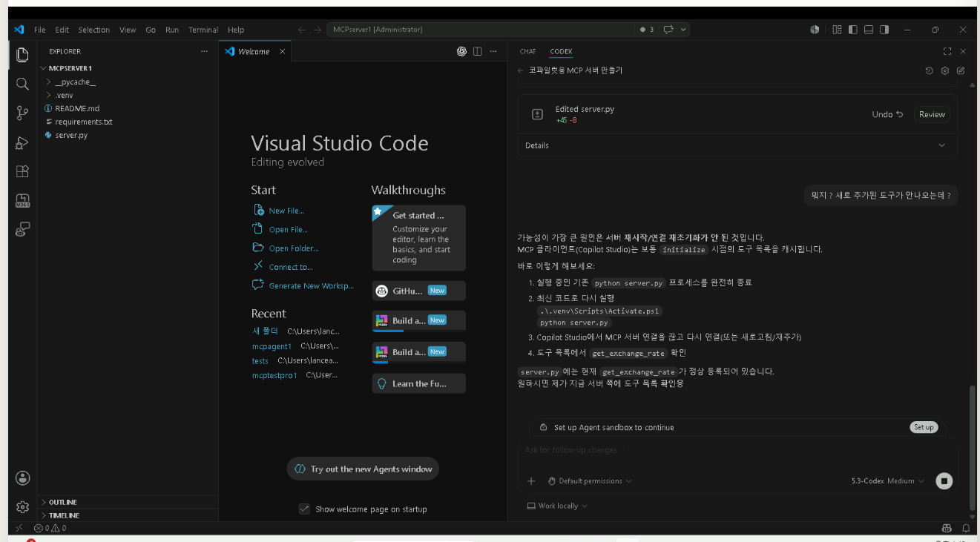Click the stop generation button
The height and width of the screenshot is (542, 980).
pyautogui.click(x=944, y=481)
